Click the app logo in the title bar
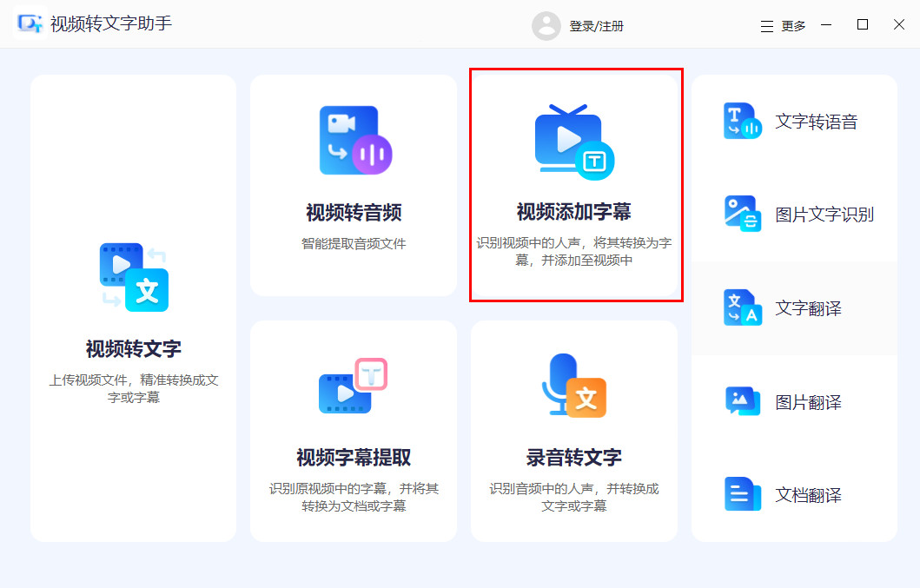The width and height of the screenshot is (920, 588). 30,24
